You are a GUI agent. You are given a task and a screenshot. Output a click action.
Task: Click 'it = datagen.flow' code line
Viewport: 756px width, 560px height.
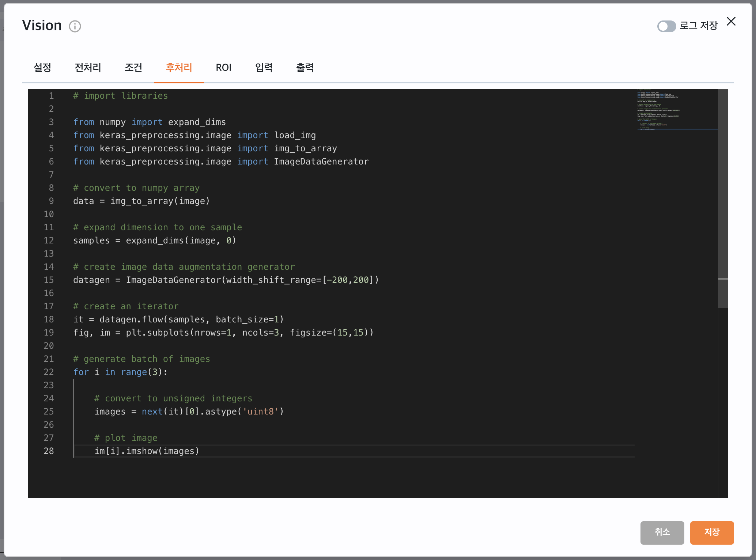178,319
